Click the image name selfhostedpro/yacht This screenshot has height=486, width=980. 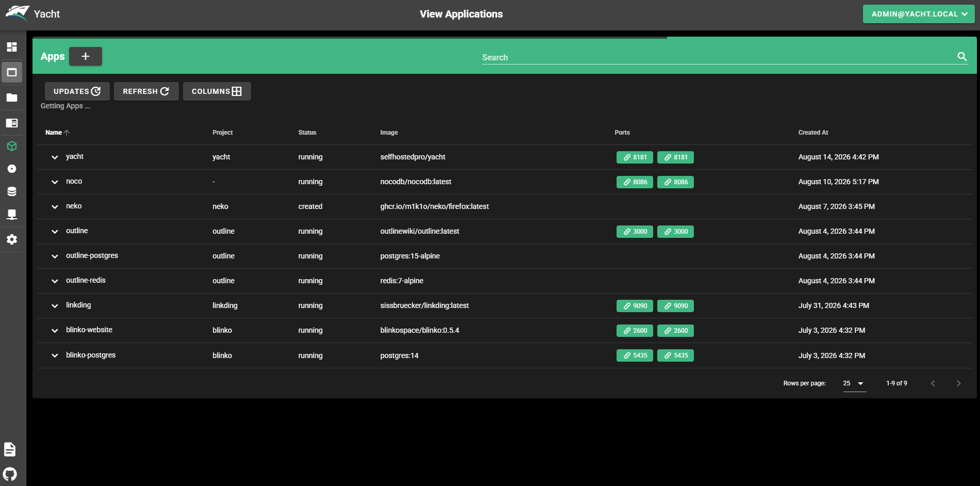[413, 157]
